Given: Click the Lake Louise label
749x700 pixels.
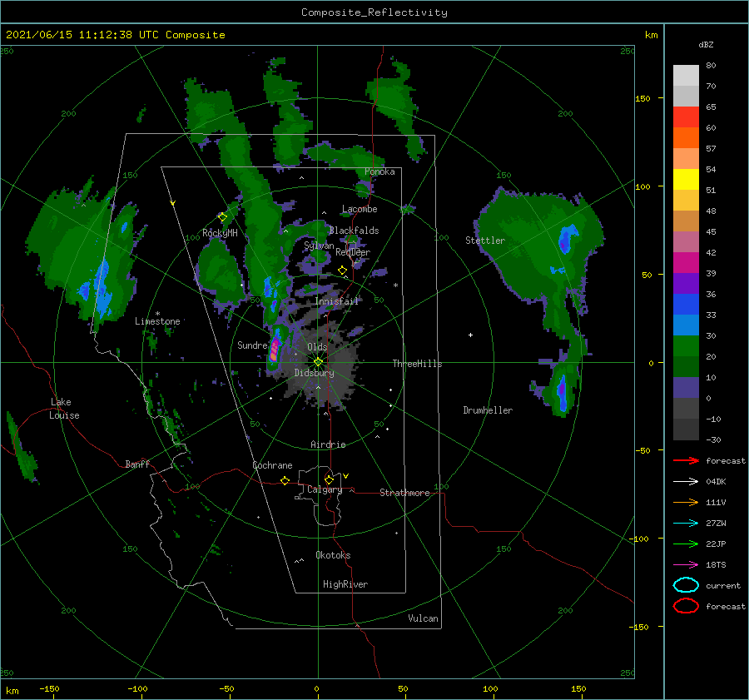Looking at the screenshot, I should click(x=64, y=409).
